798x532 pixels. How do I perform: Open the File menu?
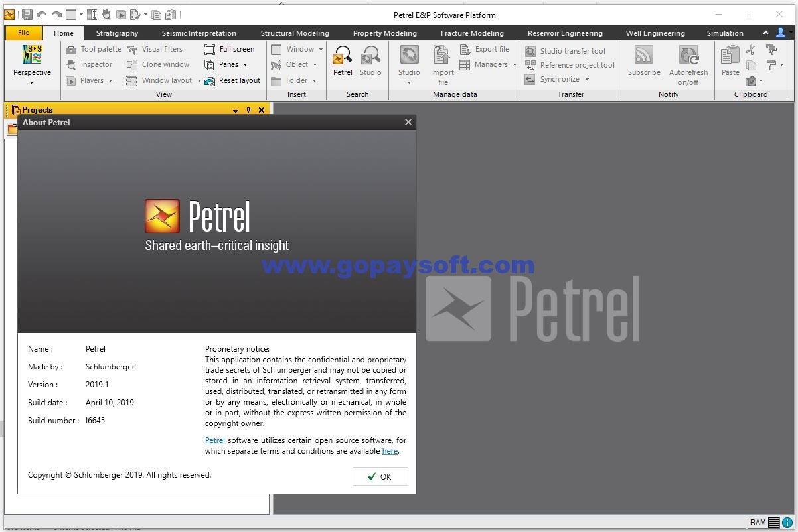23,32
